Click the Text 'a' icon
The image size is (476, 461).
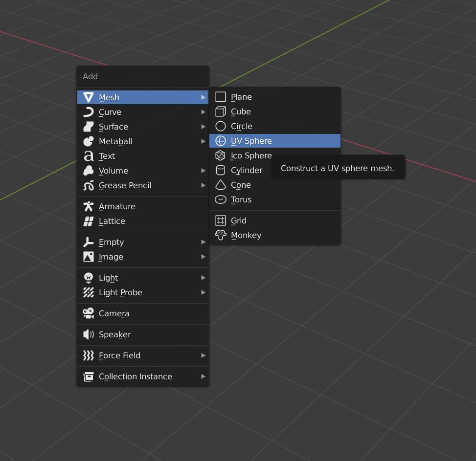click(89, 156)
